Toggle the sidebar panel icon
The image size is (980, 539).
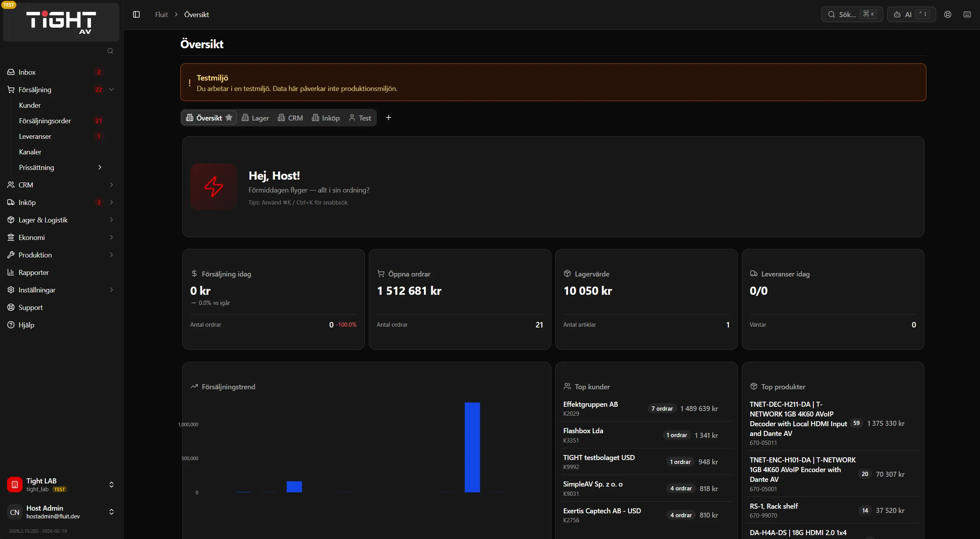(136, 14)
